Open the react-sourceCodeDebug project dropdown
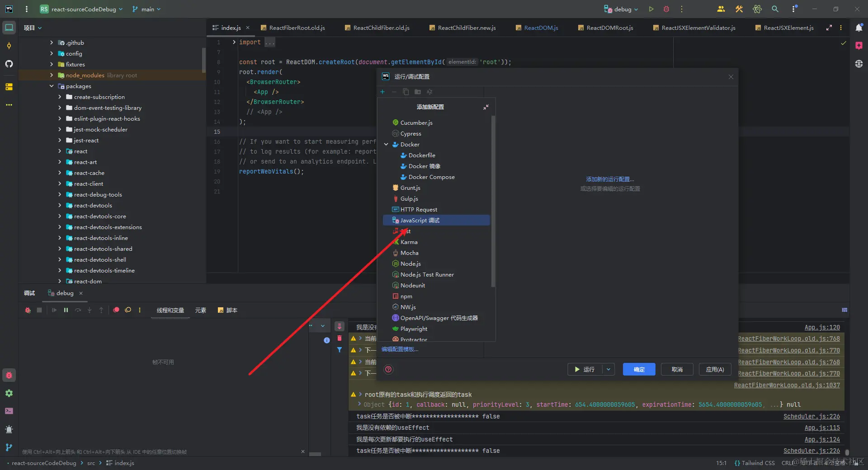868x470 pixels. [x=82, y=9]
